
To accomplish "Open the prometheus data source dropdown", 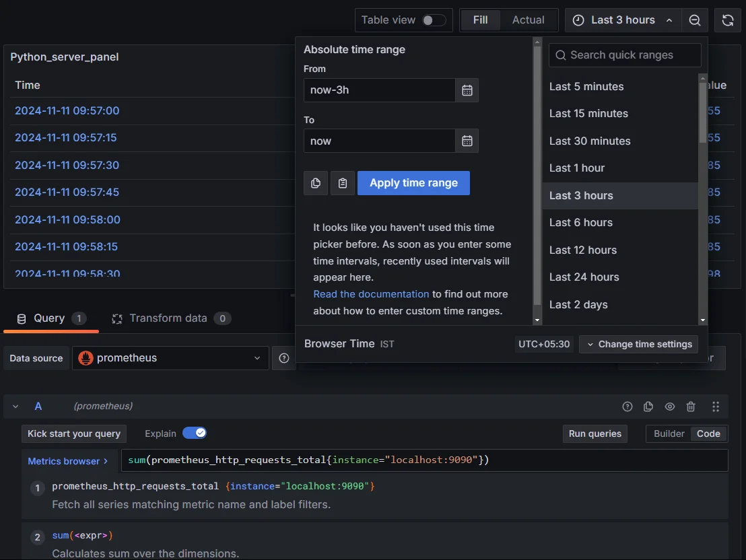I will tap(170, 358).
